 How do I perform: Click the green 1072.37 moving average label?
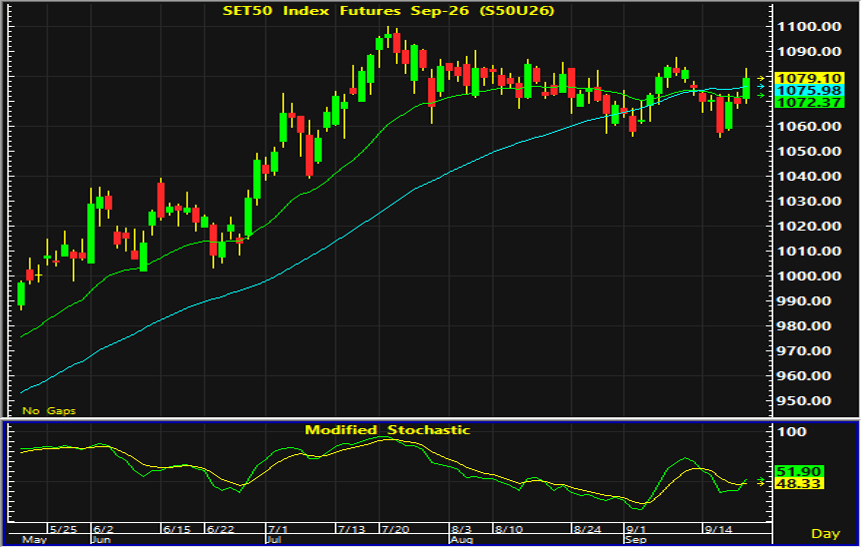pyautogui.click(x=809, y=102)
